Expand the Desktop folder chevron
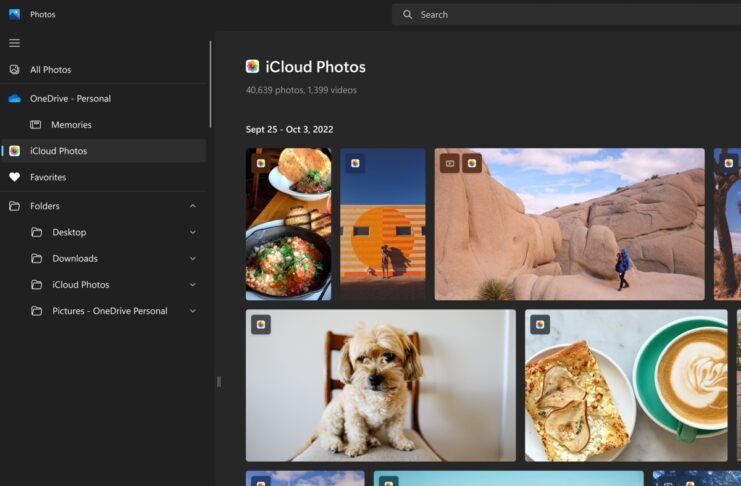This screenshot has height=486, width=741. point(193,232)
